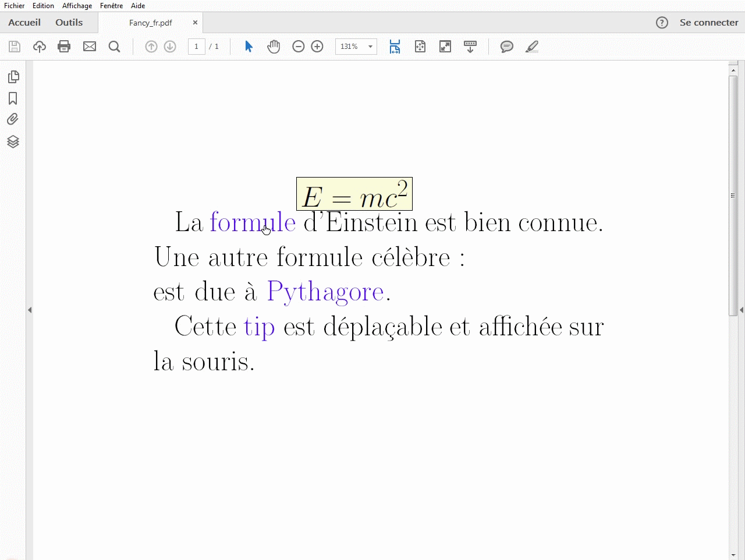Image resolution: width=745 pixels, height=560 pixels.
Task: Zoom out with the minus control
Action: pyautogui.click(x=298, y=47)
